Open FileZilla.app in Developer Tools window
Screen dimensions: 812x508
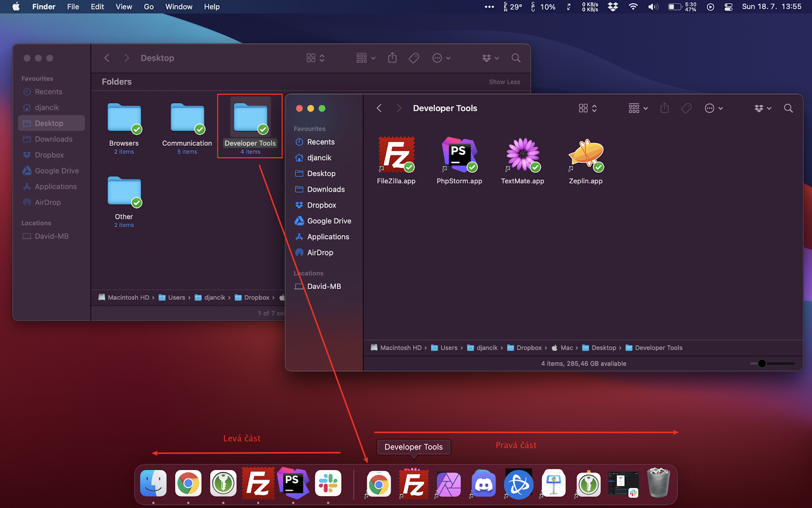(x=396, y=155)
